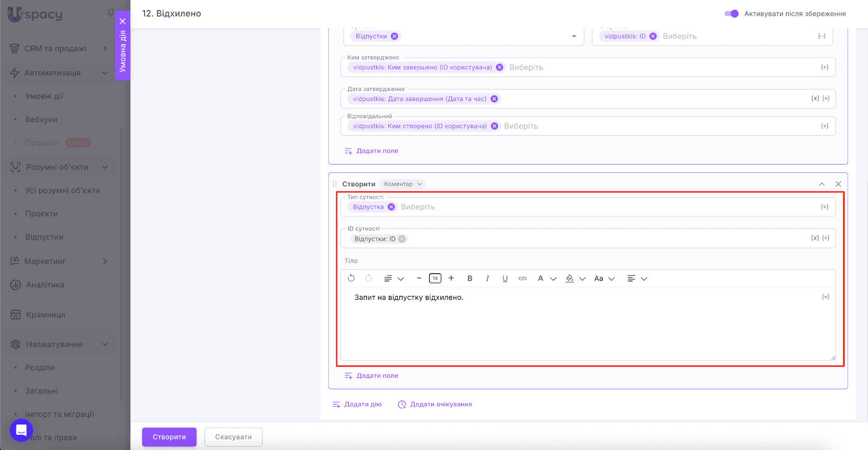868x450 pixels.
Task: Collapse Налаштування section
Action: tap(59, 344)
